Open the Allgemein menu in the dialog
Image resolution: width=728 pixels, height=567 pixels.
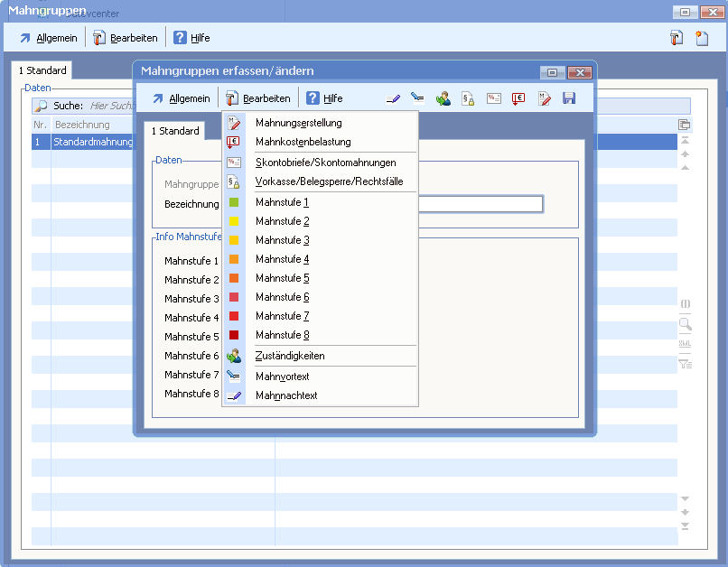point(181,98)
